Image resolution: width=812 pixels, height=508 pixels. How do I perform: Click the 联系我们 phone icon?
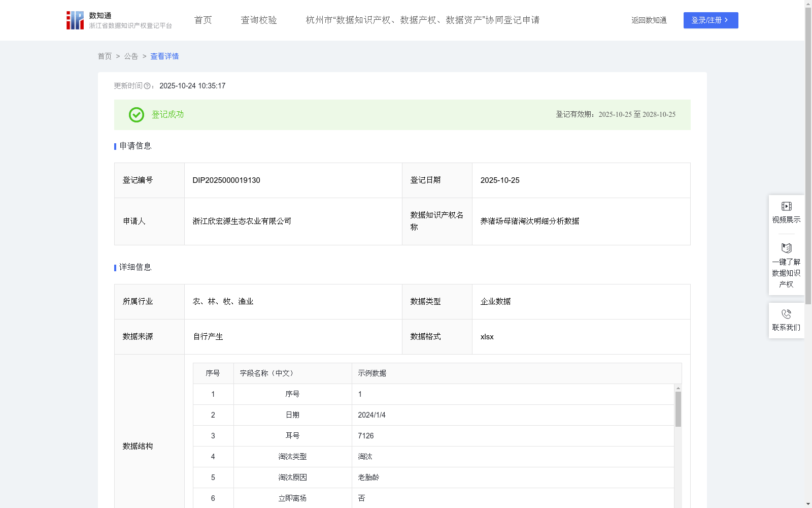pos(786,314)
